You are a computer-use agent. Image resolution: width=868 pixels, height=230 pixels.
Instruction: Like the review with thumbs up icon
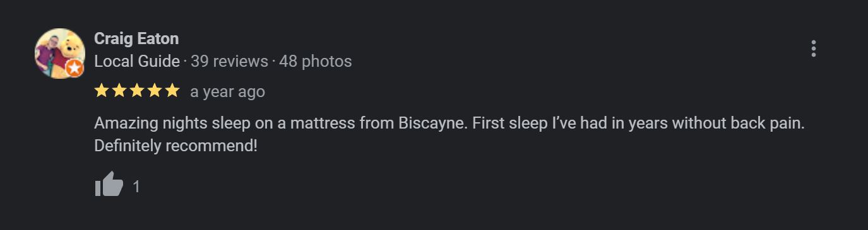109,184
